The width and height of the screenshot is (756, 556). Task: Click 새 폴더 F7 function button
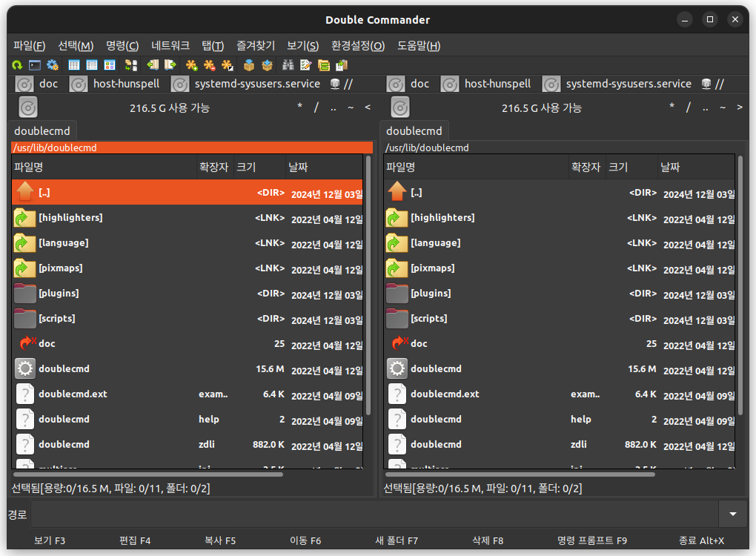click(397, 540)
